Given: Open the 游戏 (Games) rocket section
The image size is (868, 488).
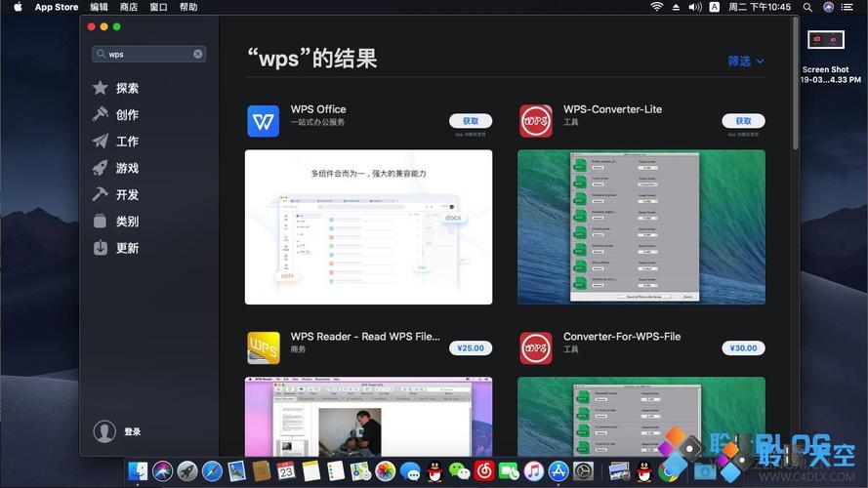Looking at the screenshot, I should point(115,168).
